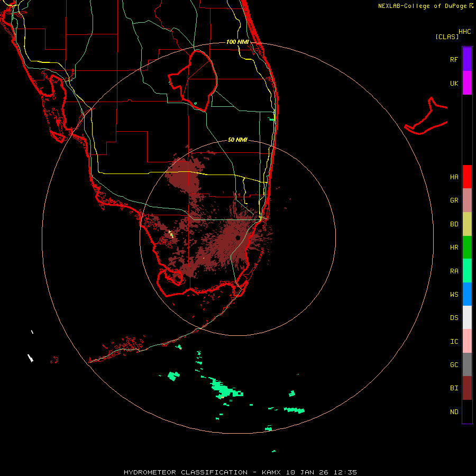This screenshot has height=476, width=476.
Task: Click the BI legend label
Action: tap(454, 388)
